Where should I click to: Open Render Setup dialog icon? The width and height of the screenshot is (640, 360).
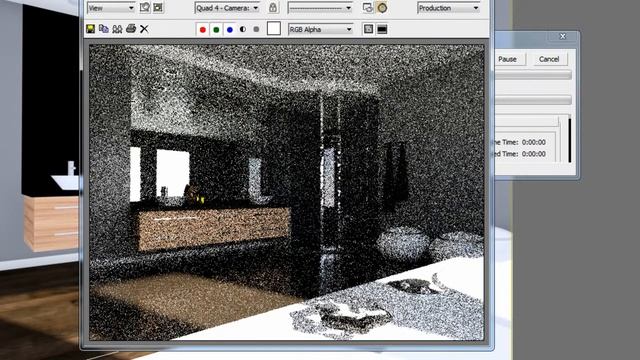tap(368, 7)
